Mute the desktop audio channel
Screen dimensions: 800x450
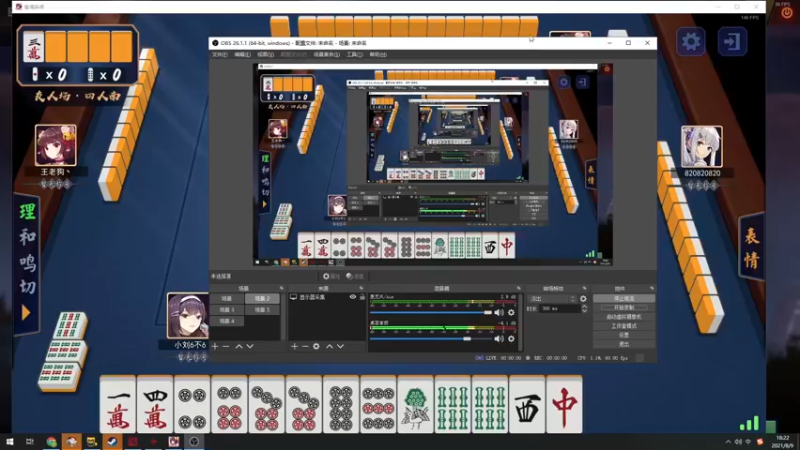pos(498,339)
